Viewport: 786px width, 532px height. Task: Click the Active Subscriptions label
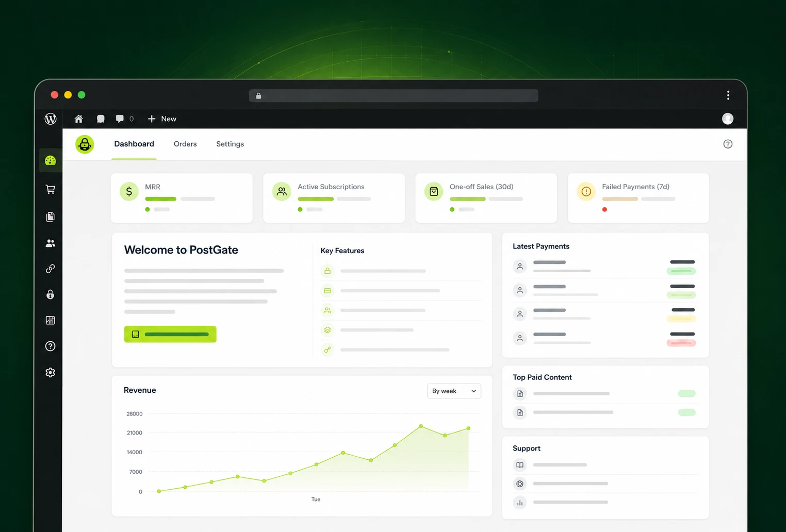331,187
